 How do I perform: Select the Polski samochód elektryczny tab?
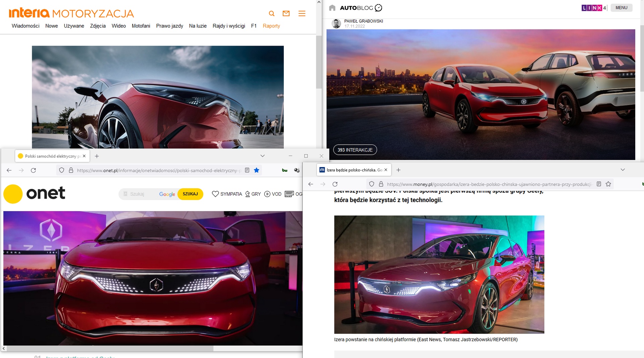coord(52,156)
